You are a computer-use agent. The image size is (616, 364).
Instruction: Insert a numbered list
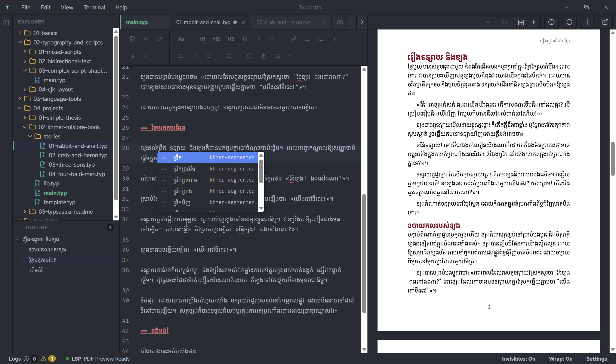point(321,39)
